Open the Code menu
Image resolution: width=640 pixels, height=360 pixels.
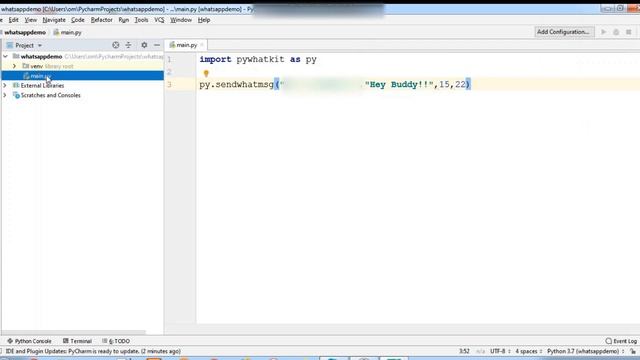click(78, 20)
